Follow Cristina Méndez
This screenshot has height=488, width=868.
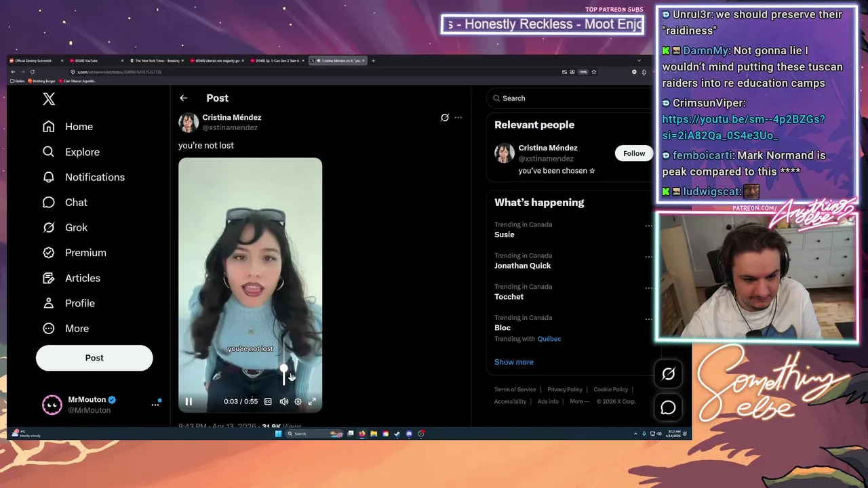pos(634,153)
